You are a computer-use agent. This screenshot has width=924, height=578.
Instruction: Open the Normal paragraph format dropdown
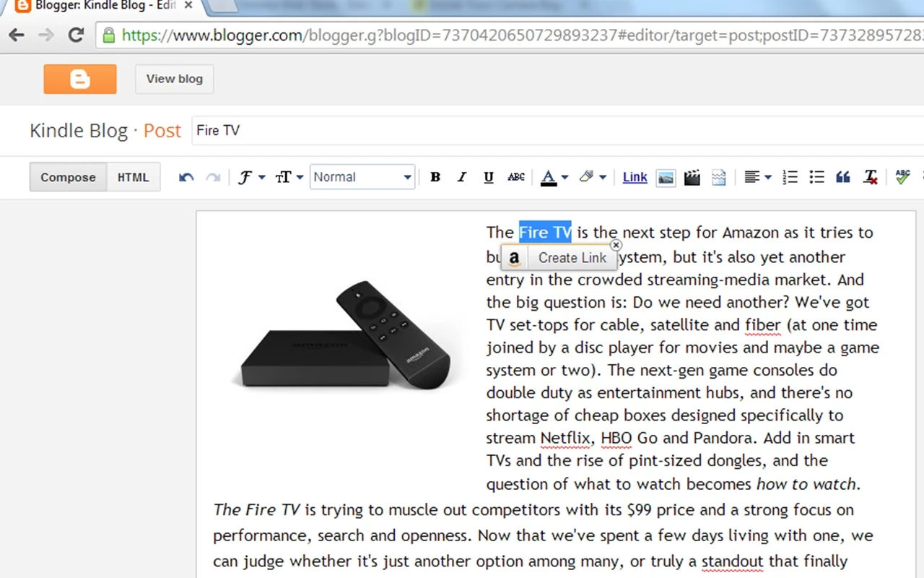362,177
